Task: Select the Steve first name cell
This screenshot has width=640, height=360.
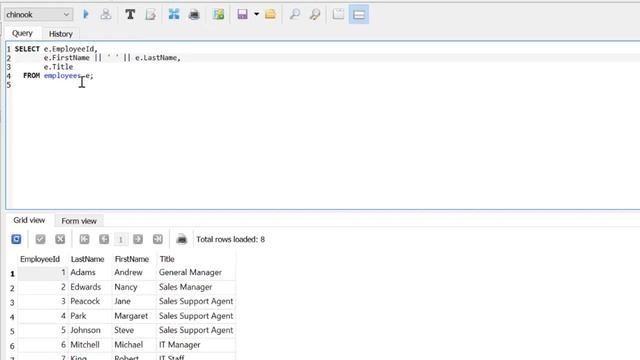Action: click(x=134, y=330)
